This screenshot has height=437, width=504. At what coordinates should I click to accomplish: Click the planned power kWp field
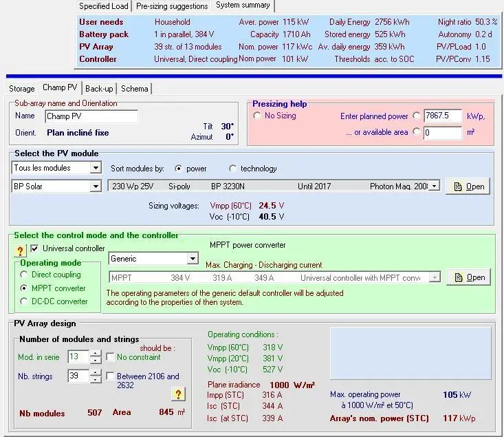(x=441, y=116)
